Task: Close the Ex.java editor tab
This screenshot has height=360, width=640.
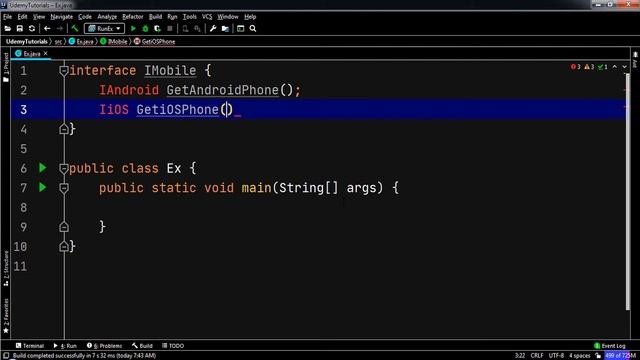Action: click(x=46, y=53)
